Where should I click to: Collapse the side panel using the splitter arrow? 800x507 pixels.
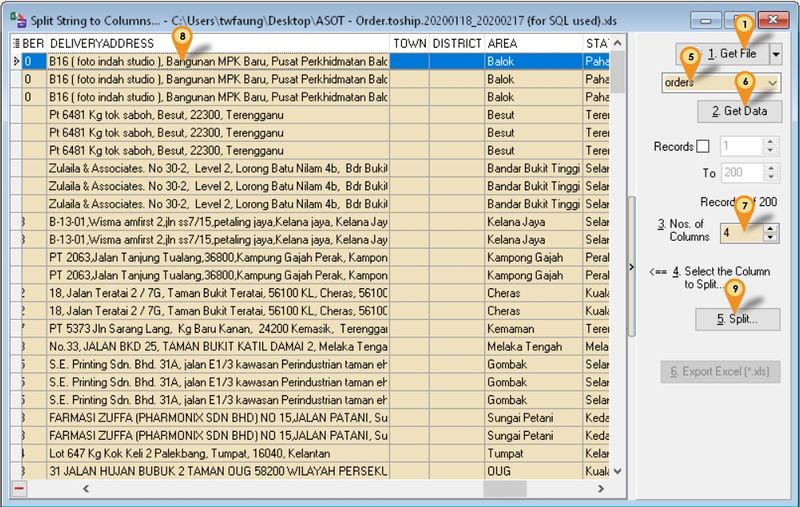[x=633, y=267]
